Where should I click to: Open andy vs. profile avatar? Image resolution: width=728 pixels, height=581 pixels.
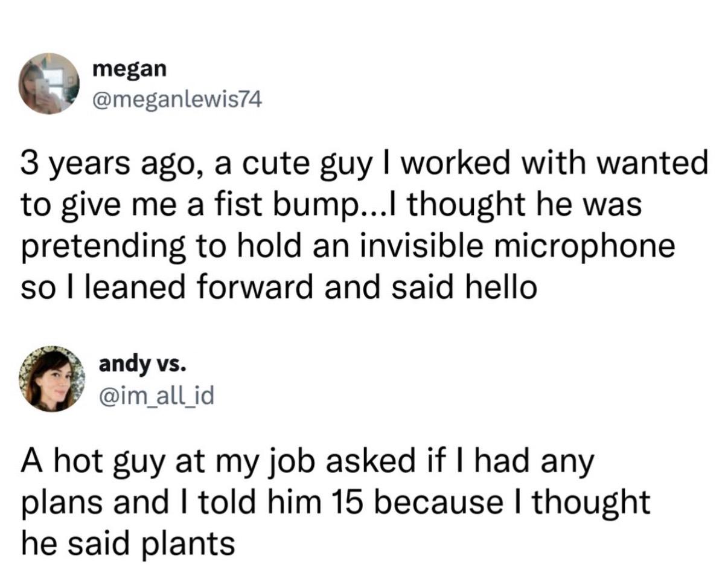click(51, 379)
